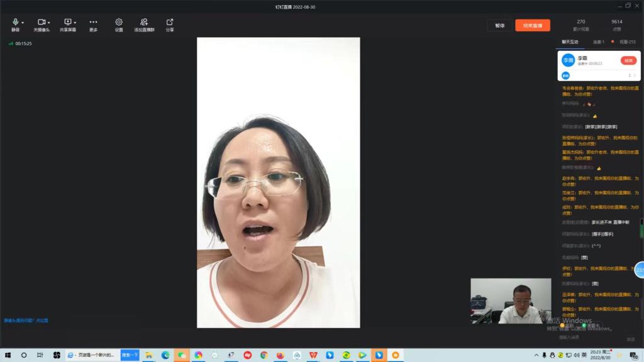Click the small presenter video thumbnail
This screenshot has height=362, width=644.
pyautogui.click(x=511, y=300)
